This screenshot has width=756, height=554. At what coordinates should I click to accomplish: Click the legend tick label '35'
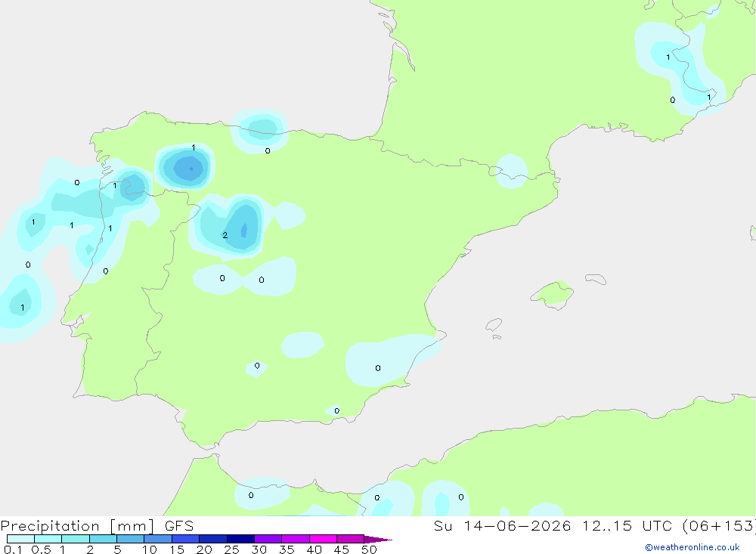click(287, 549)
